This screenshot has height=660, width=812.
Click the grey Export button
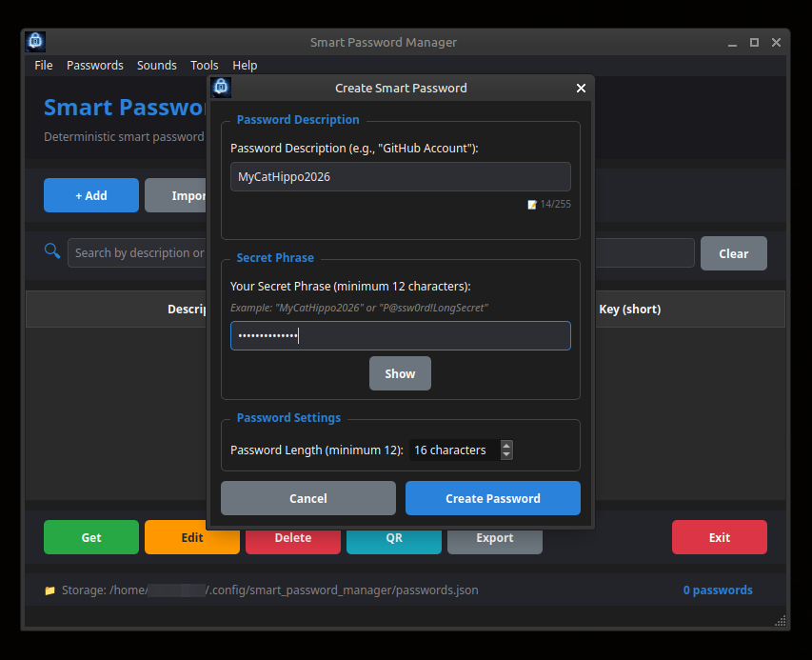495,539
